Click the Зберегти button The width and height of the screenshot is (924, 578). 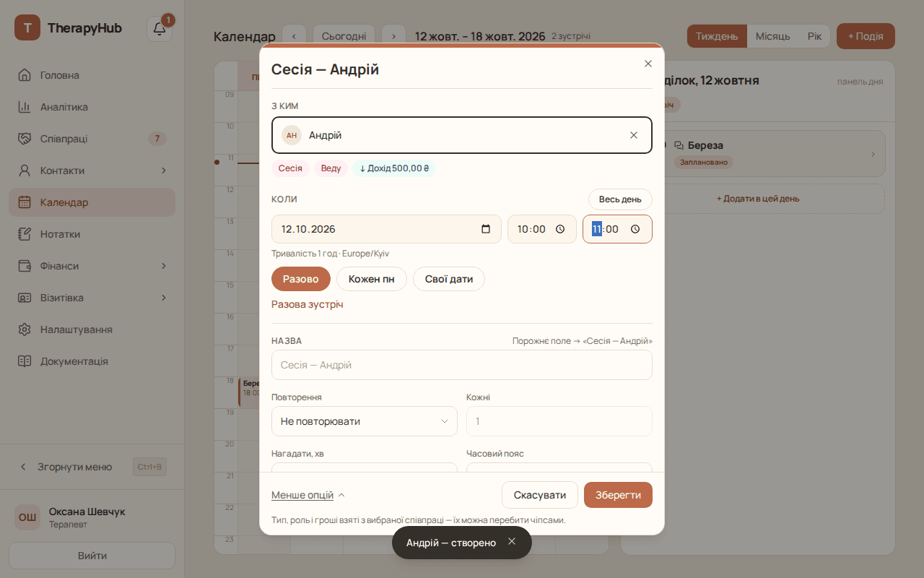pos(618,495)
